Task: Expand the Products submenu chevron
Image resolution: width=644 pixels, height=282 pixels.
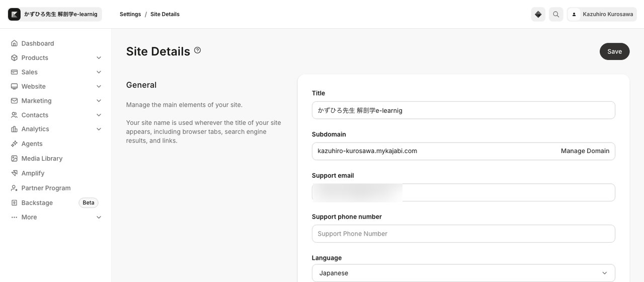Action: [99, 58]
